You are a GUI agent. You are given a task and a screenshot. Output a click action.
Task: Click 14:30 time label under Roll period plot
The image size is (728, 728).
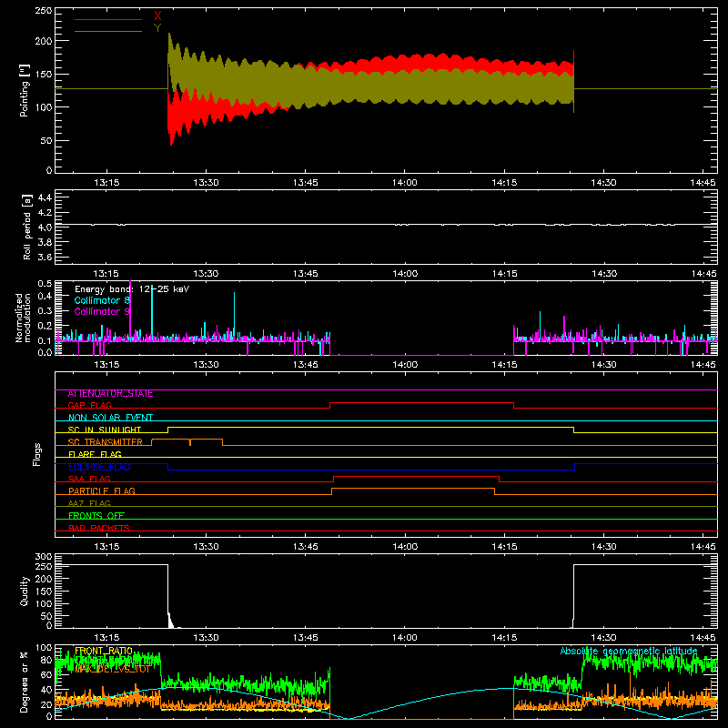(x=603, y=274)
